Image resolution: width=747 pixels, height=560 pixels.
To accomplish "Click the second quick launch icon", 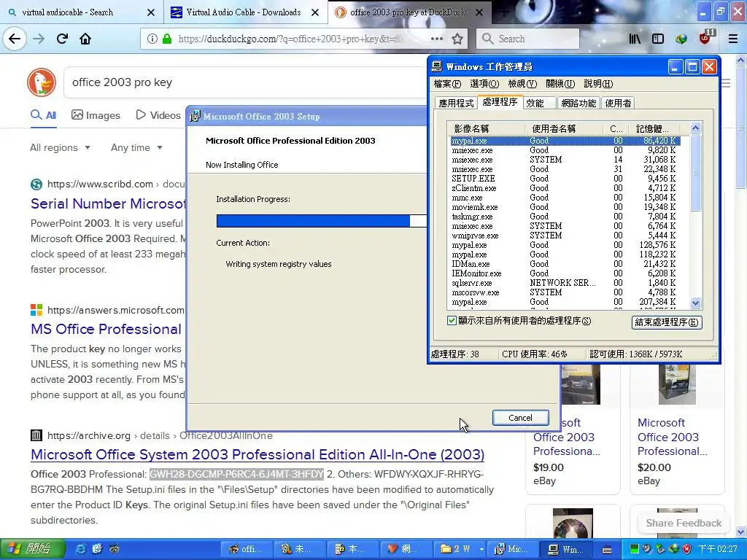I will (97, 548).
